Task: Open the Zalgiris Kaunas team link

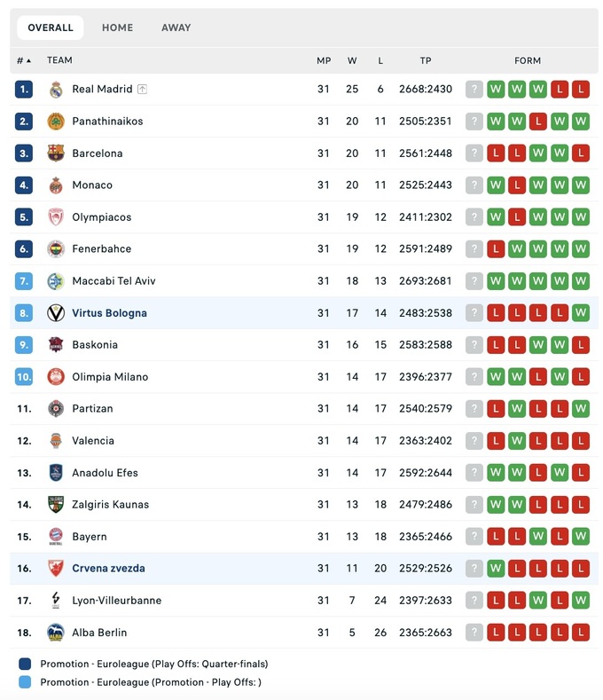Action: 110,505
